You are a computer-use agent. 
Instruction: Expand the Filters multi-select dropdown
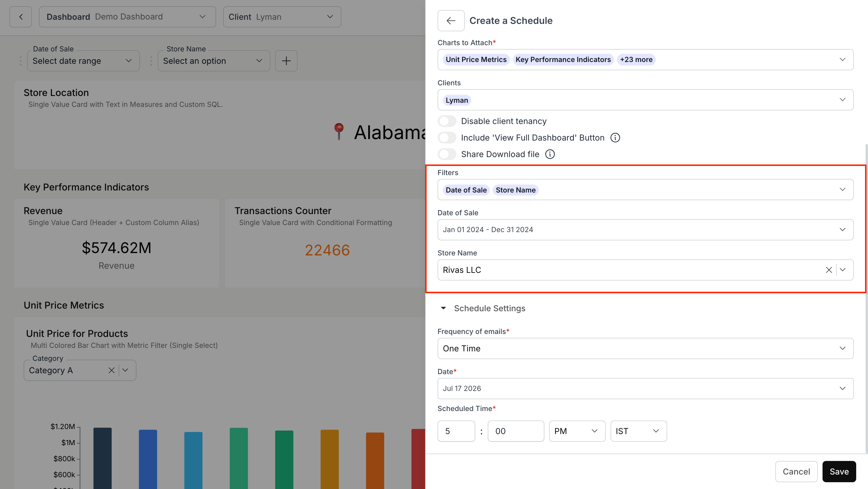(x=645, y=190)
